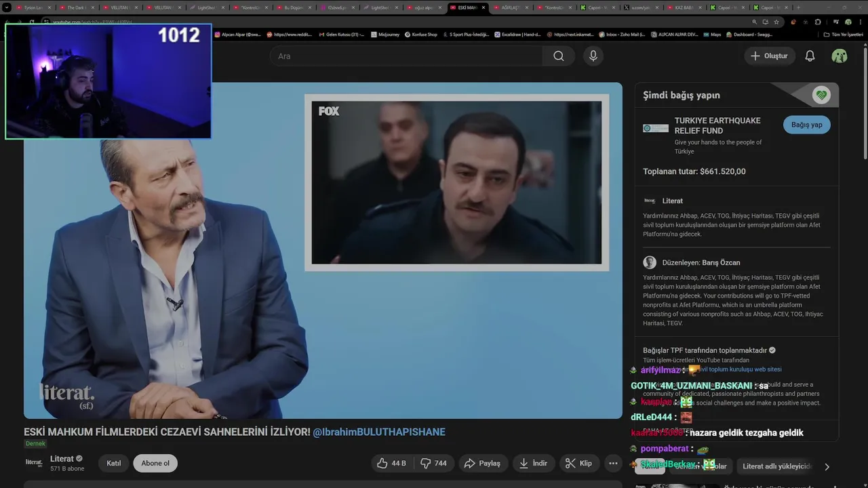
Task: Open the notifications bell
Action: (810, 56)
